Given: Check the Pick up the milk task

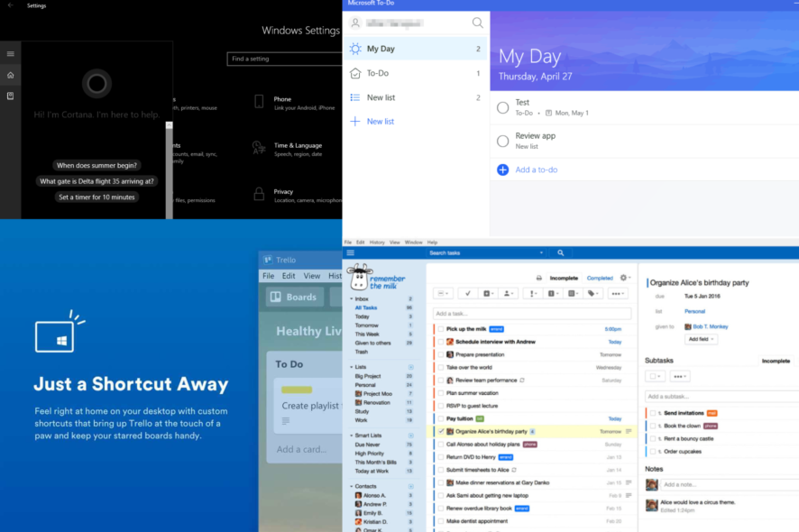Looking at the screenshot, I should coord(441,329).
